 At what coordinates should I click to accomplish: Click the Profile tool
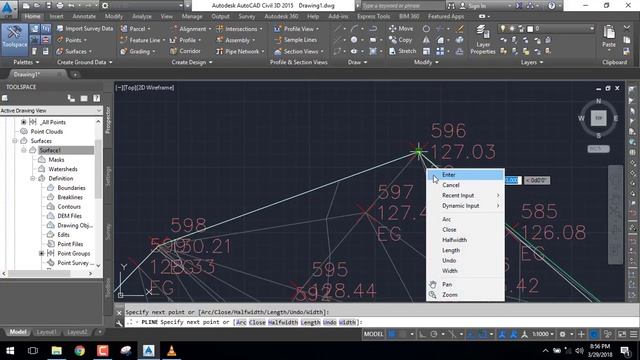[186, 40]
